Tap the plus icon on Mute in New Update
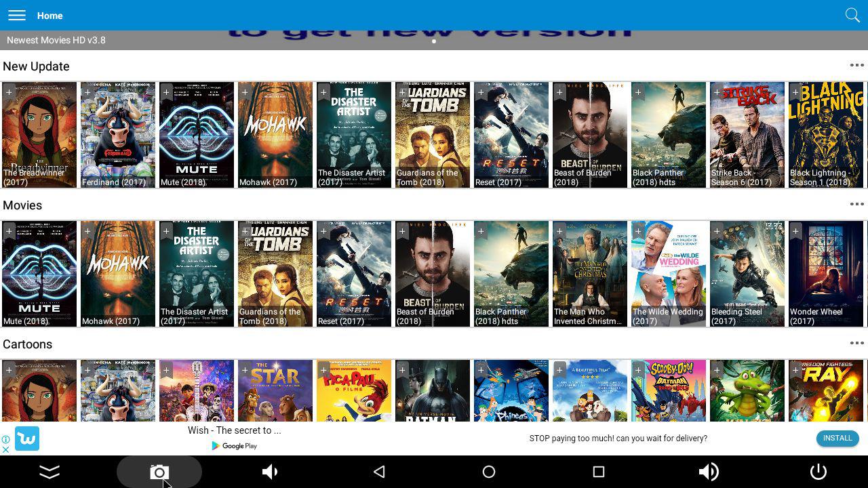 click(x=166, y=92)
